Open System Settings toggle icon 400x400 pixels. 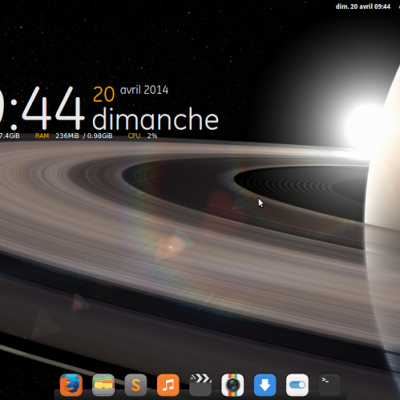coord(297,385)
